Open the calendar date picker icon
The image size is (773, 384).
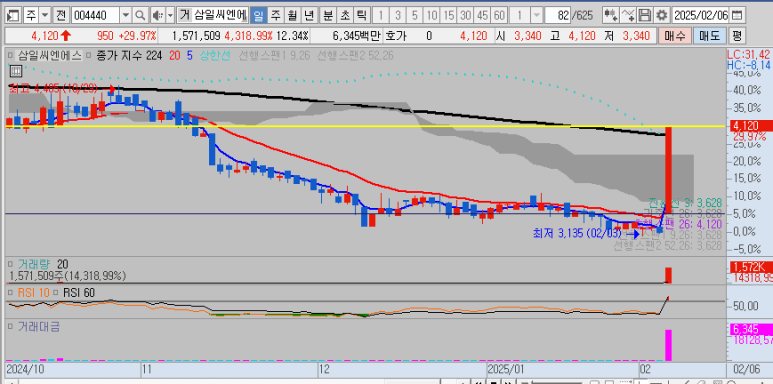point(737,15)
